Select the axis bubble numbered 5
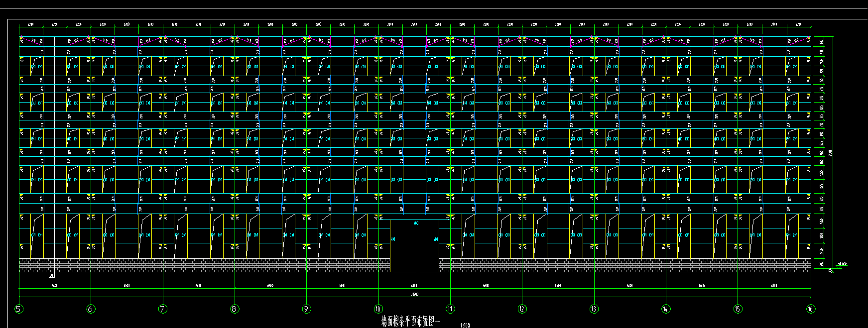 click(x=19, y=309)
